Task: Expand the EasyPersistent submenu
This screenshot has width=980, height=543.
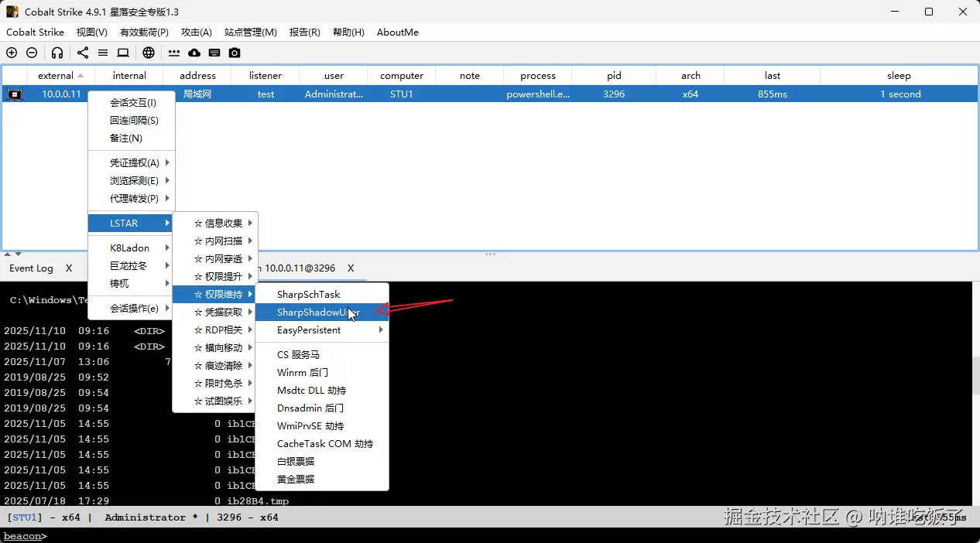Action: click(x=322, y=330)
